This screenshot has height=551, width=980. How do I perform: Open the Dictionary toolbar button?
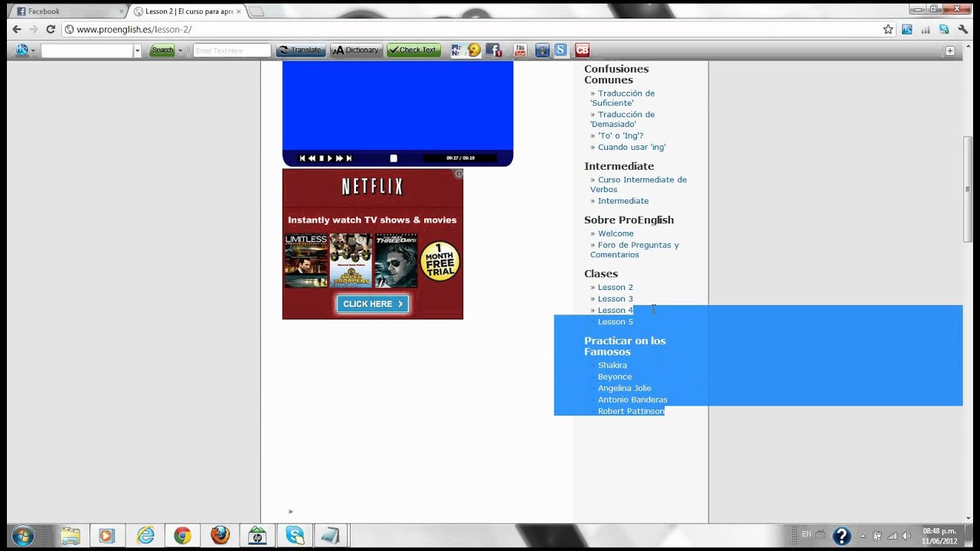click(356, 51)
